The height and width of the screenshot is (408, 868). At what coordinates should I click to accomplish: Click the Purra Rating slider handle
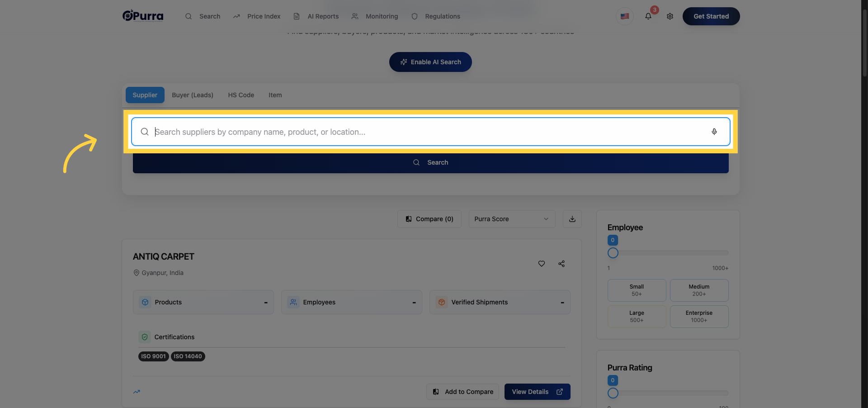coord(613,393)
